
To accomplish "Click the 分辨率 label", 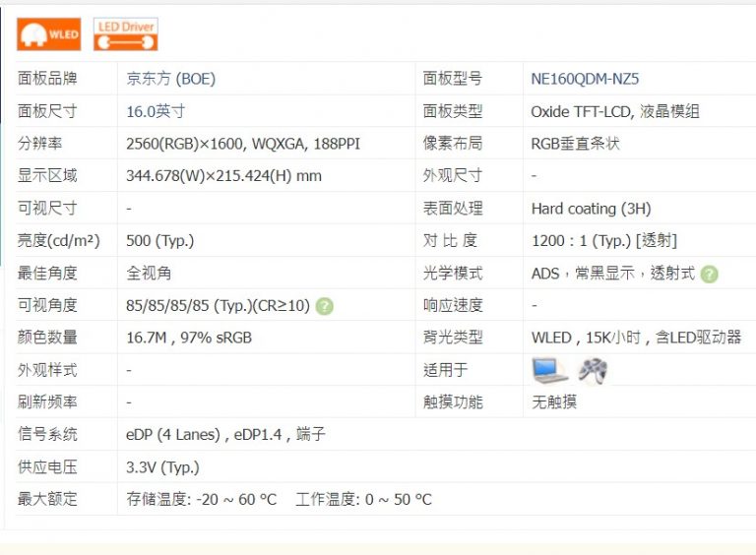I will 39,144.
